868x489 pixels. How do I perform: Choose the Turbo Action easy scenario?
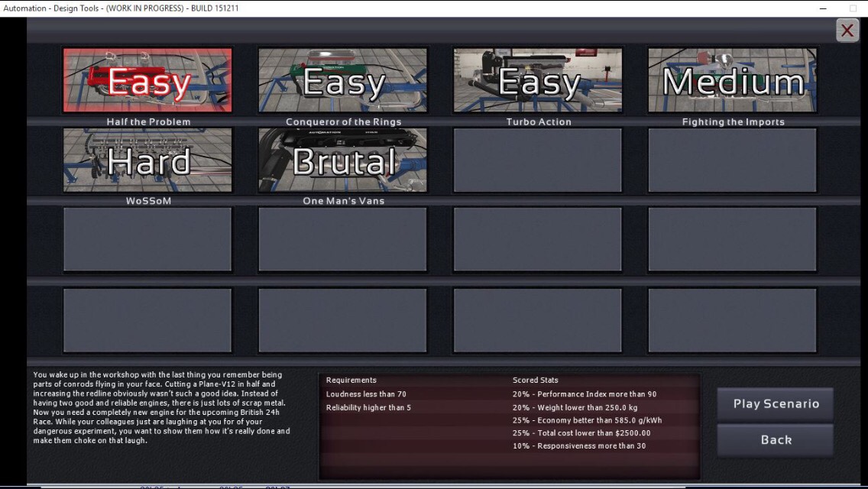pos(537,80)
